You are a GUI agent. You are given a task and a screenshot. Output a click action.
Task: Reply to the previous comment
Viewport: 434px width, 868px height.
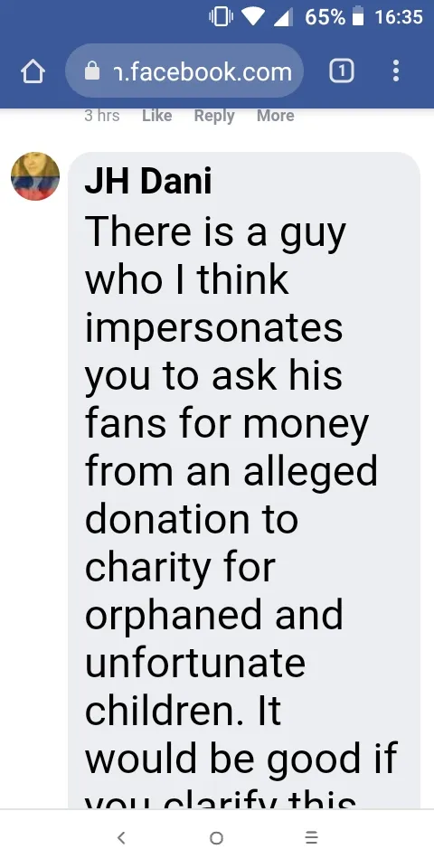214,116
